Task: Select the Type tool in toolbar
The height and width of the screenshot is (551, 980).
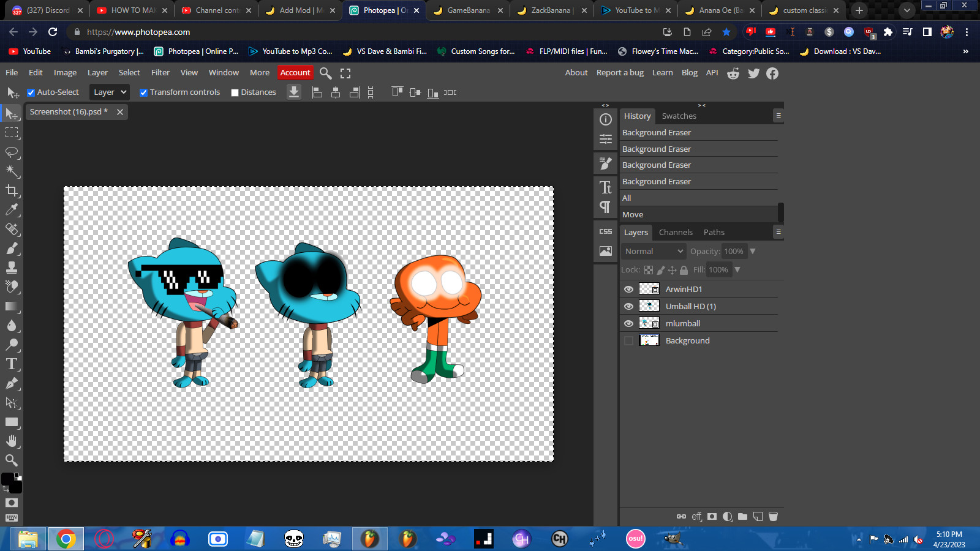Action: coord(12,364)
